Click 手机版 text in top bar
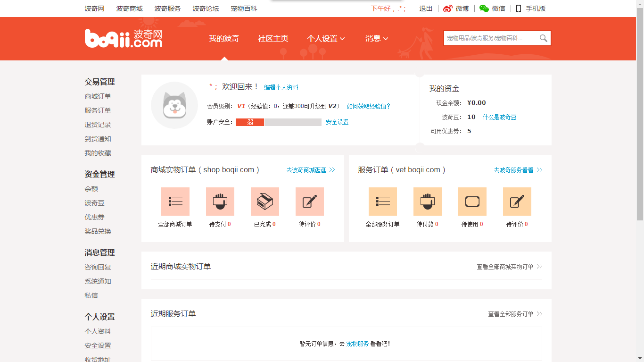The width and height of the screenshot is (644, 362). point(536,8)
